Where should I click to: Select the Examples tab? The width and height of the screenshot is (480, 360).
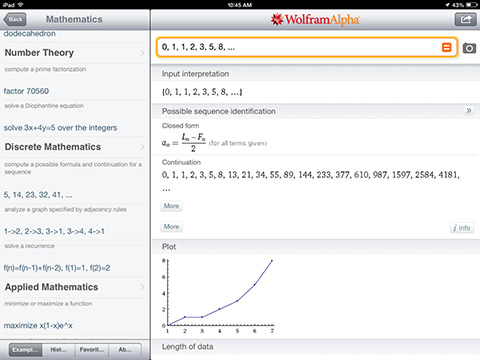pyautogui.click(x=25, y=350)
